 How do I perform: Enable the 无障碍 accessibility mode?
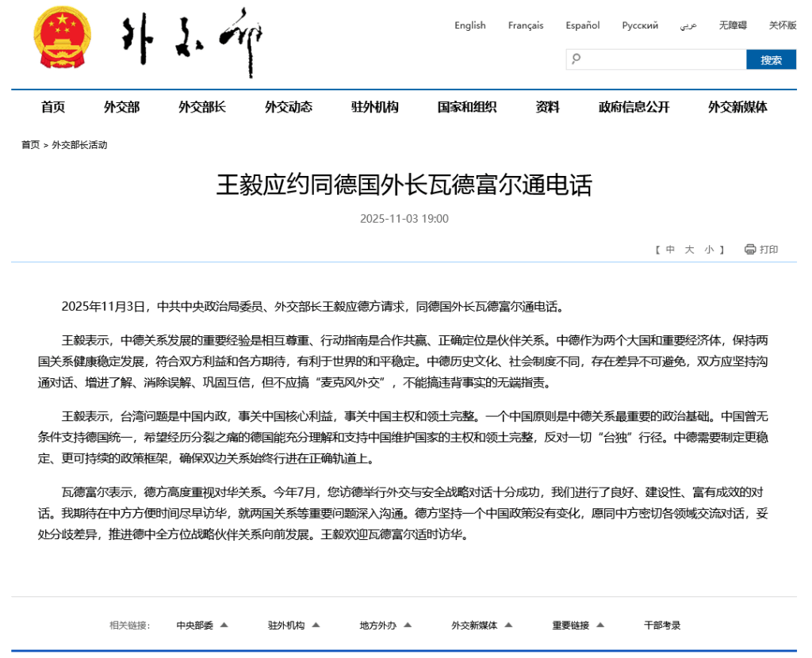[x=733, y=25]
